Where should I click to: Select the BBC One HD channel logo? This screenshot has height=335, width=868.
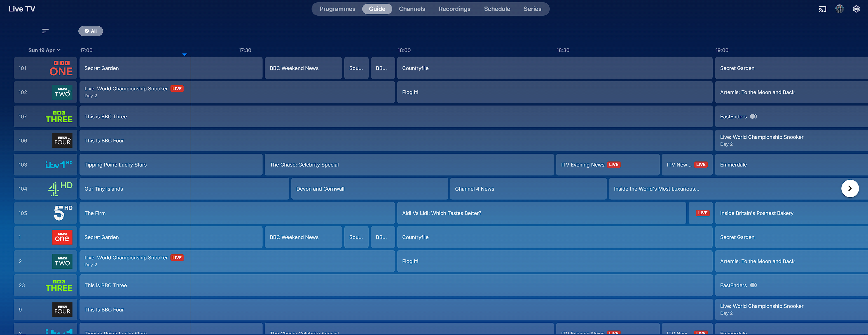61,68
